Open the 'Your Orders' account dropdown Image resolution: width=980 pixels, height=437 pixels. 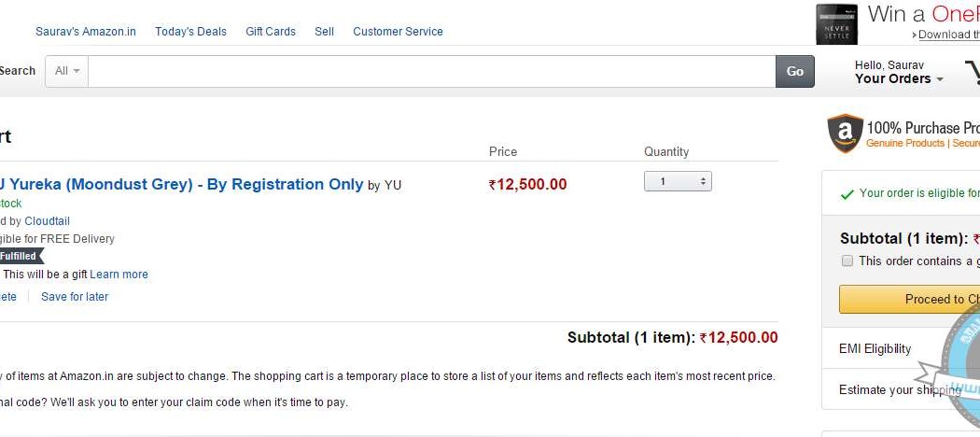[x=898, y=78]
